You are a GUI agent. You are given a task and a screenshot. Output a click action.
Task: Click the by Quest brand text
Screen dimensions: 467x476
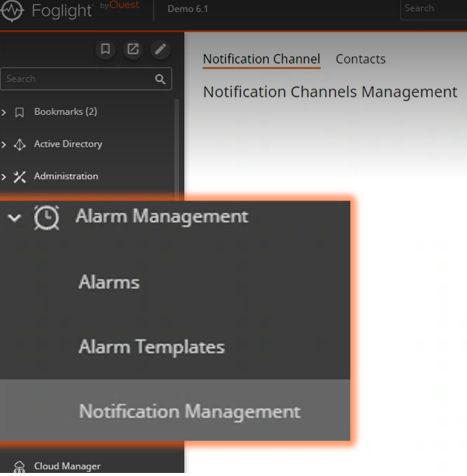[x=119, y=5]
